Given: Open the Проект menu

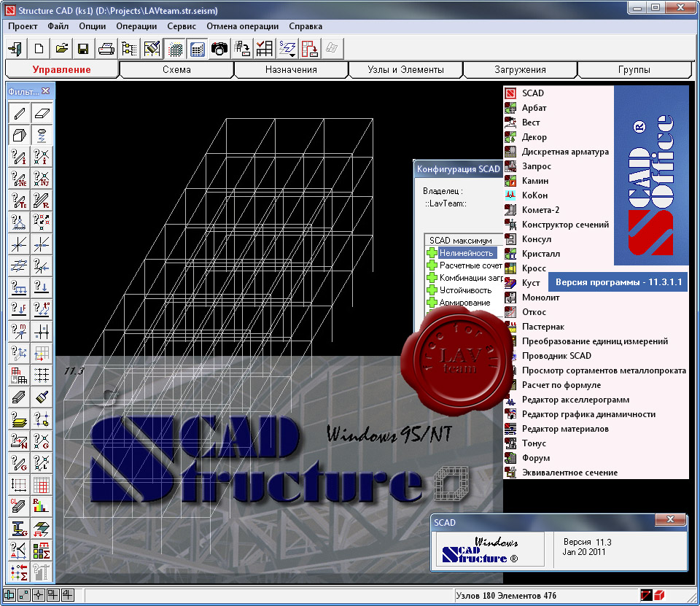Looking at the screenshot, I should pyautogui.click(x=23, y=26).
